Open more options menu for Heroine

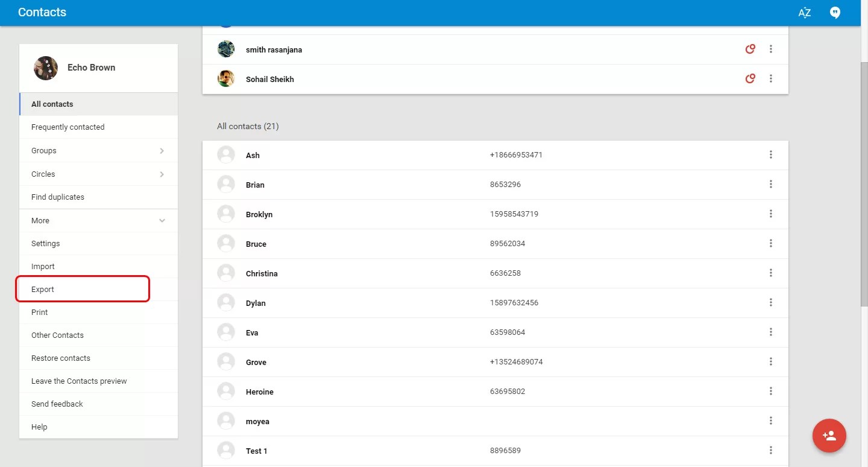tap(771, 391)
